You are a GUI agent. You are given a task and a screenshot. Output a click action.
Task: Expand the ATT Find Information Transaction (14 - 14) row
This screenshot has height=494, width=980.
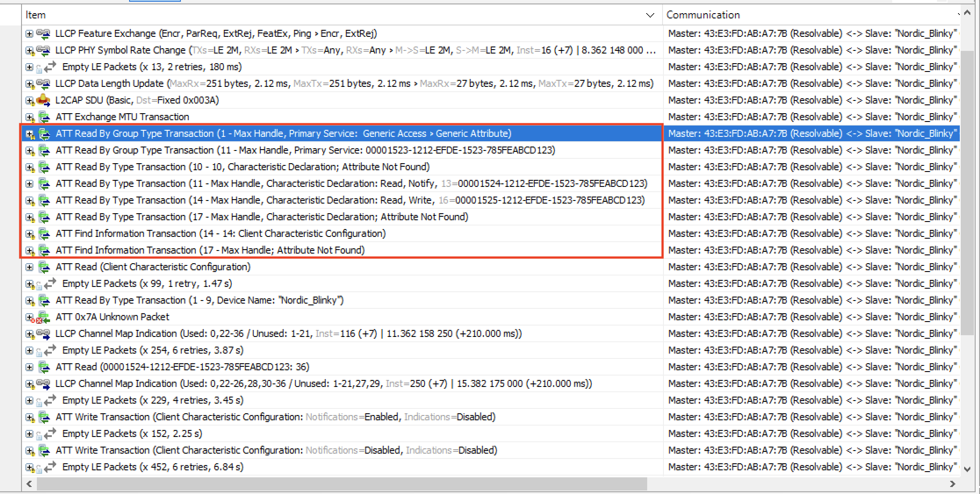[29, 233]
